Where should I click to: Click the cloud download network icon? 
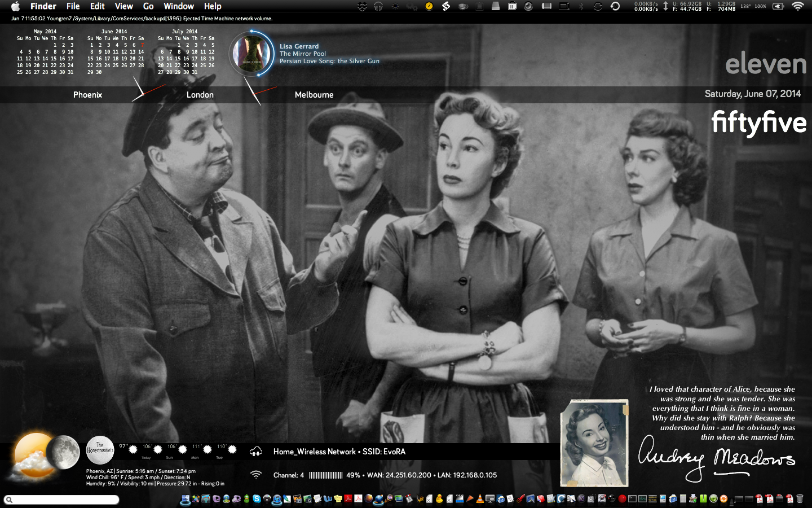click(256, 451)
